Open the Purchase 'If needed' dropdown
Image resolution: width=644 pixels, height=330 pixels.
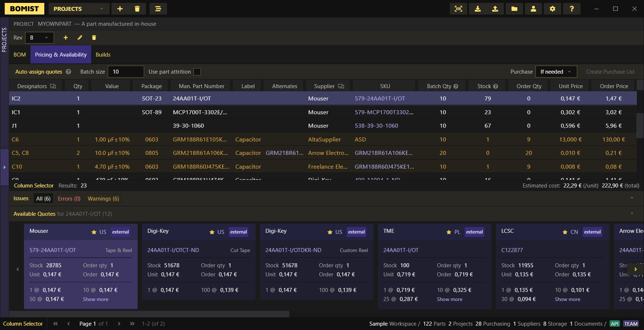click(556, 71)
